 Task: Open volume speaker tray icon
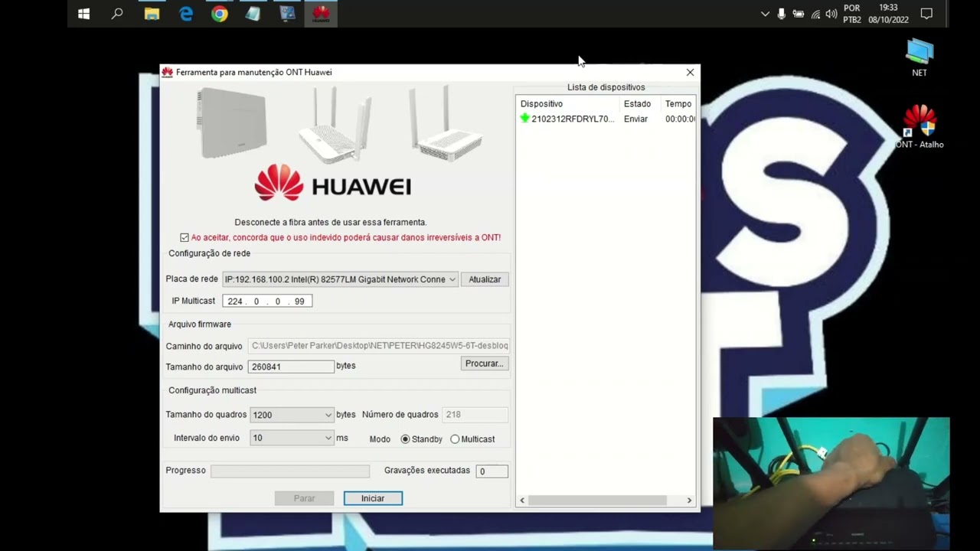[x=831, y=14]
